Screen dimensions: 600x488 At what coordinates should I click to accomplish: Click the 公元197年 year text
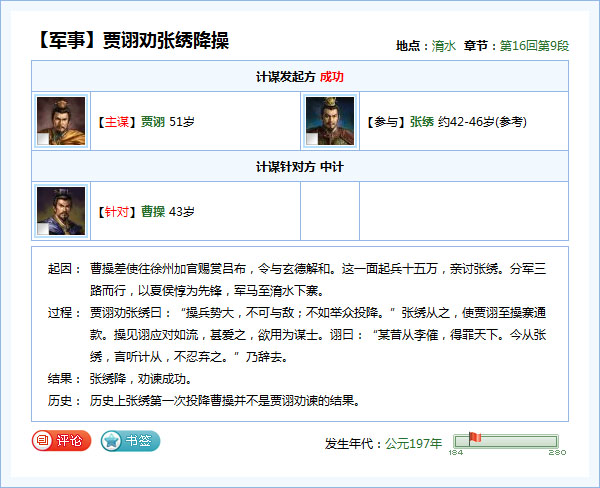click(x=414, y=442)
